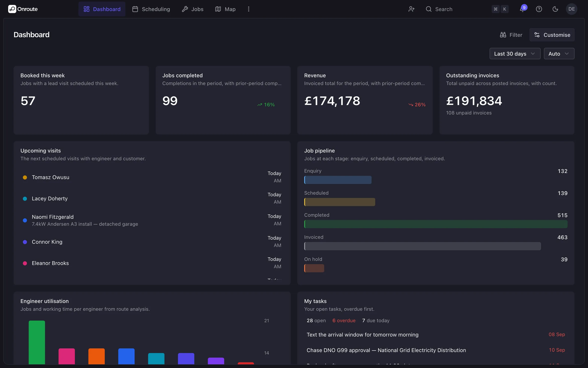Click the 515 Completed count
Image resolution: width=588 pixels, height=368 pixels.
562,215
